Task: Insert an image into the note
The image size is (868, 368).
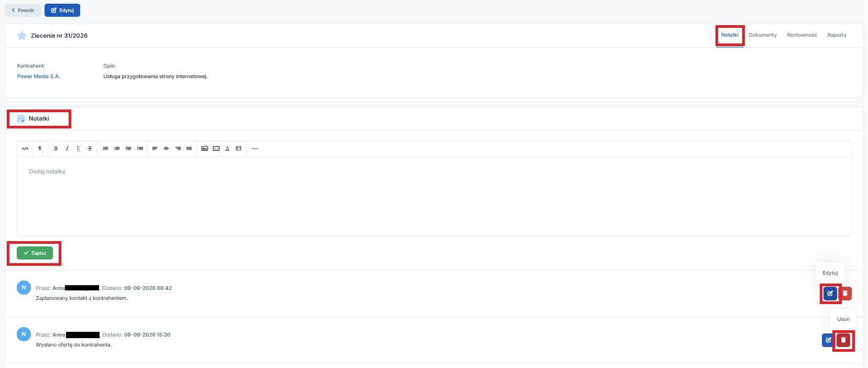Action: [204, 149]
